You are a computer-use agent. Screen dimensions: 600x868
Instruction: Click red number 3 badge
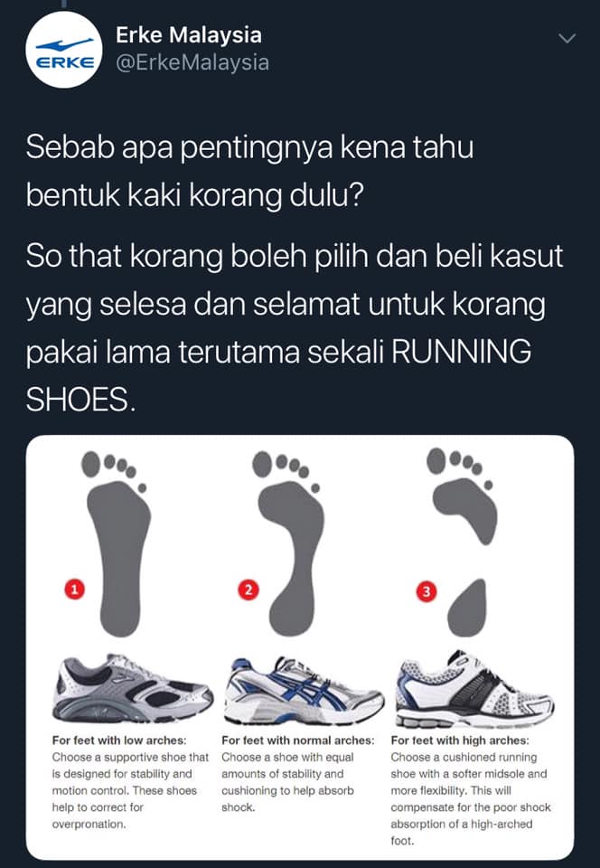click(426, 591)
